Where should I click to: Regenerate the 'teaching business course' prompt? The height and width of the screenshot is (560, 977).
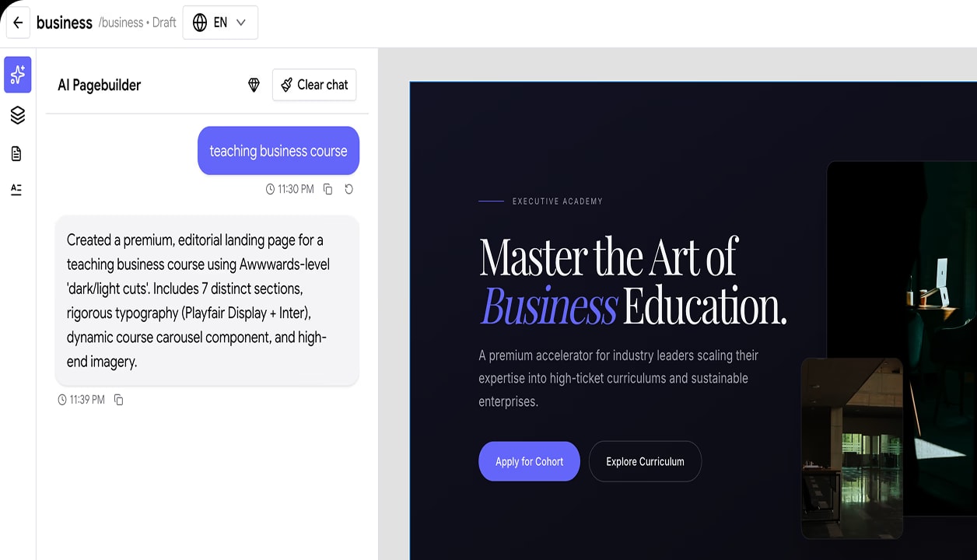pos(348,189)
